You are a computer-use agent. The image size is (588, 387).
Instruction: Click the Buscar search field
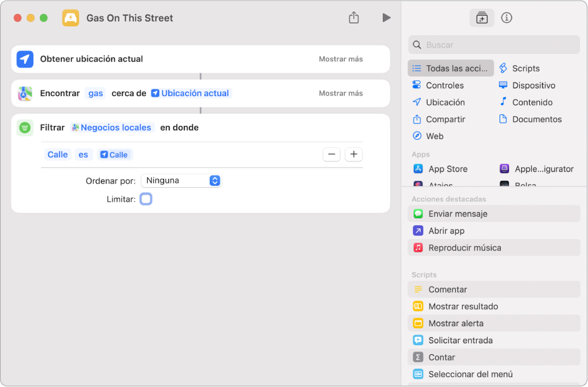coord(494,45)
